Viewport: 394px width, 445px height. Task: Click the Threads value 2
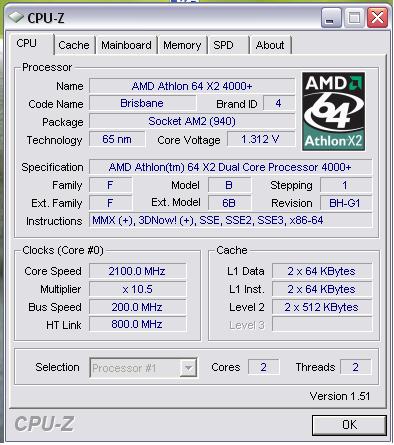point(355,367)
